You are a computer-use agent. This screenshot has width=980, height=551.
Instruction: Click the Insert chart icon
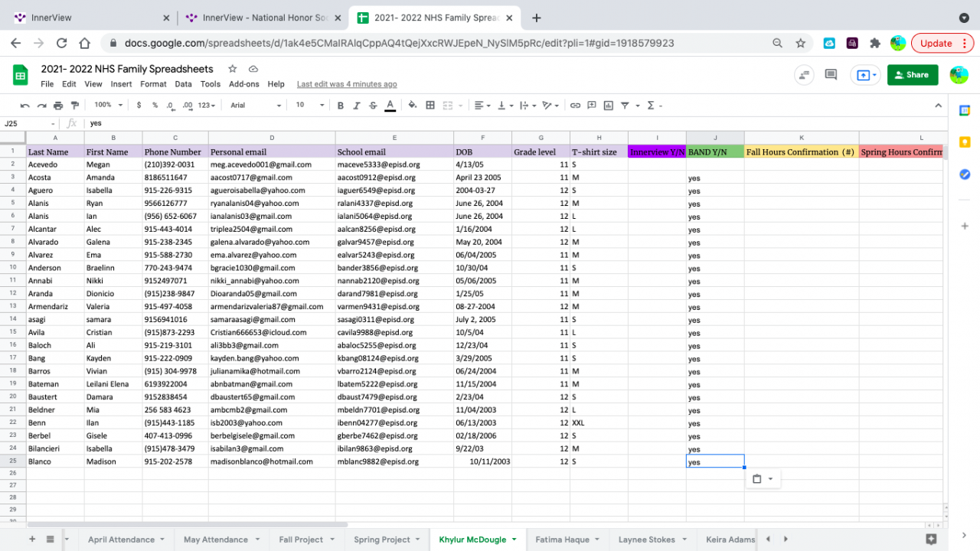[x=609, y=105]
